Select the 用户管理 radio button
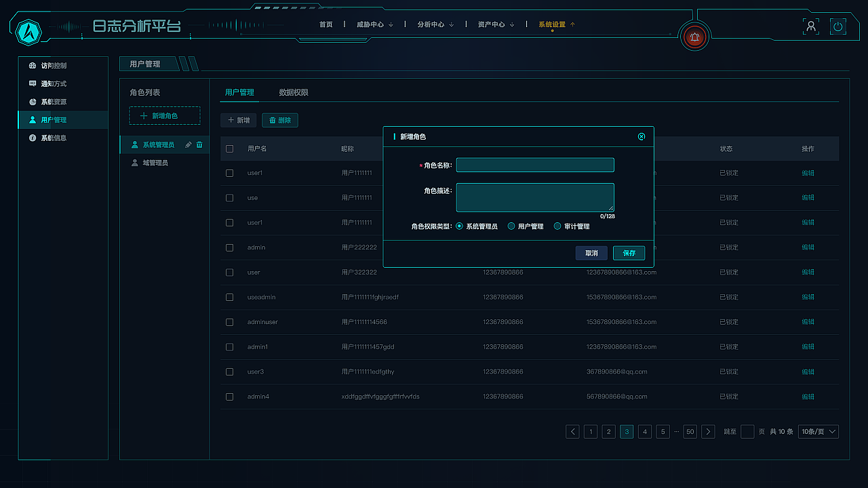The width and height of the screenshot is (868, 488). coord(511,226)
